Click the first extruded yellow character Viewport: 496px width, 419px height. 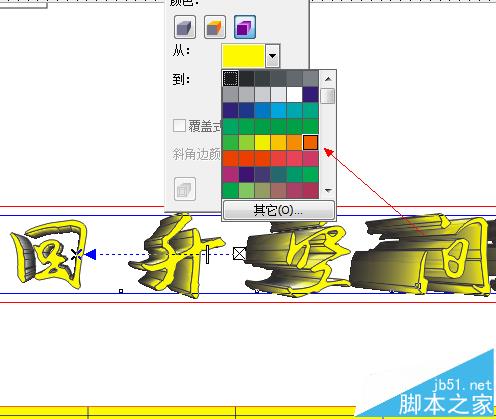coord(50,254)
